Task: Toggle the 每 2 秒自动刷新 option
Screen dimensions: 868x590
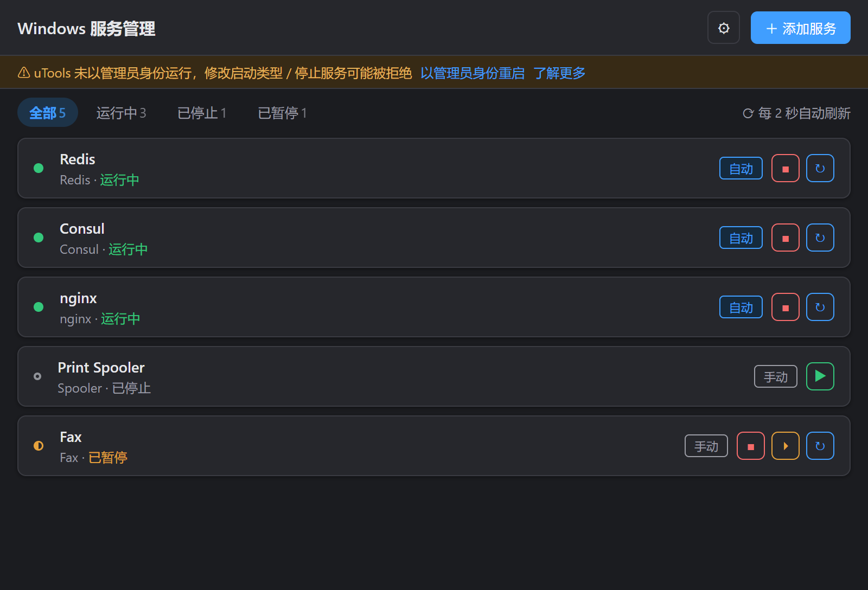Action: 796,113
